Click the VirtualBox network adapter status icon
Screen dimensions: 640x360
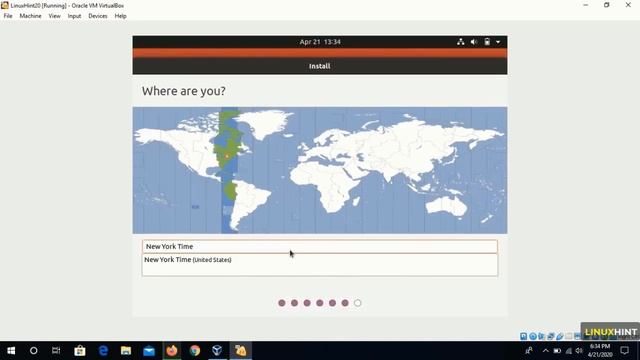point(551,336)
